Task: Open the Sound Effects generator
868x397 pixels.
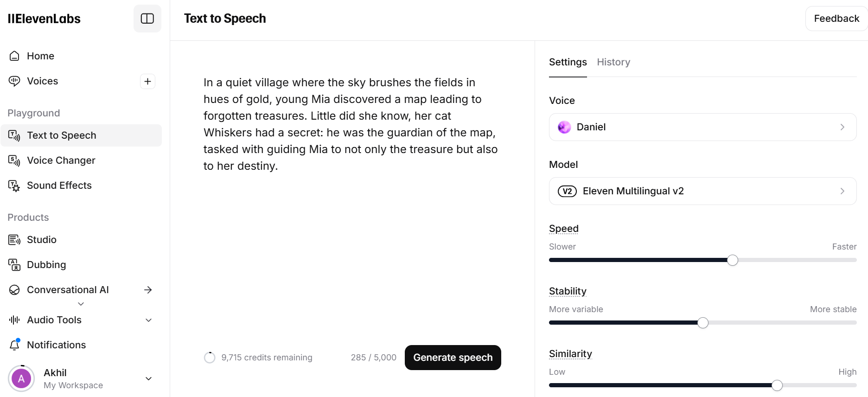Action: pyautogui.click(x=59, y=185)
